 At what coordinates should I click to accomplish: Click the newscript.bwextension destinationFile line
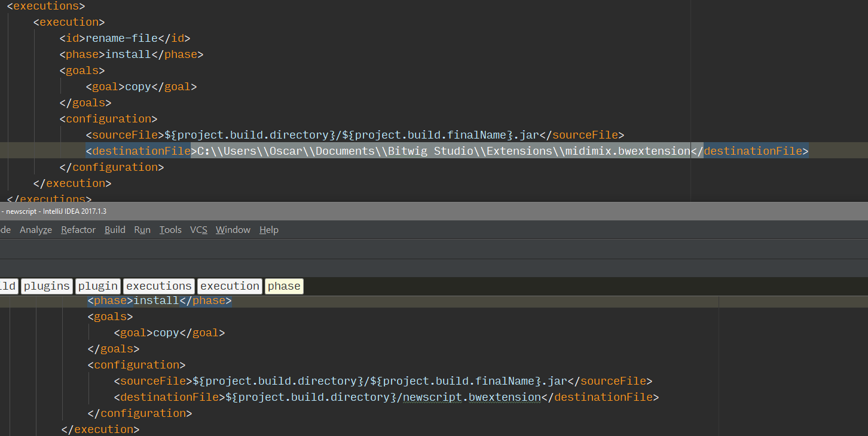[387, 397]
